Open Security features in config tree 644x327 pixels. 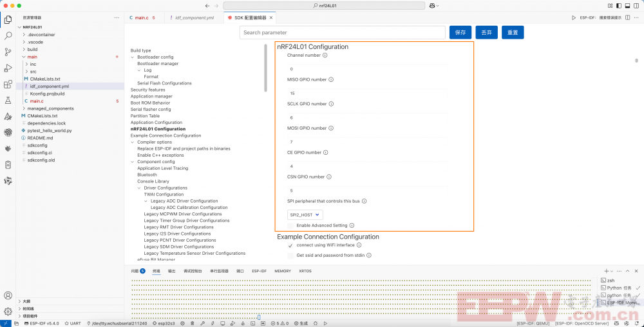[148, 90]
